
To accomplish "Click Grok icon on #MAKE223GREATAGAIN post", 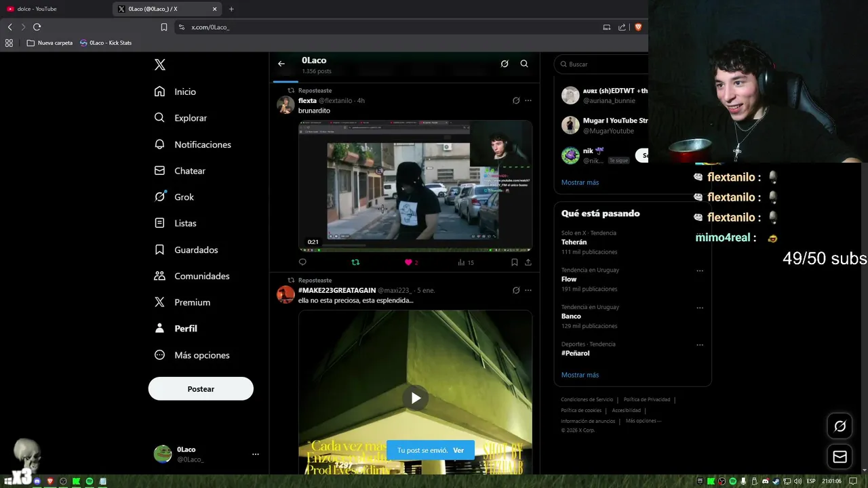I will tap(516, 290).
